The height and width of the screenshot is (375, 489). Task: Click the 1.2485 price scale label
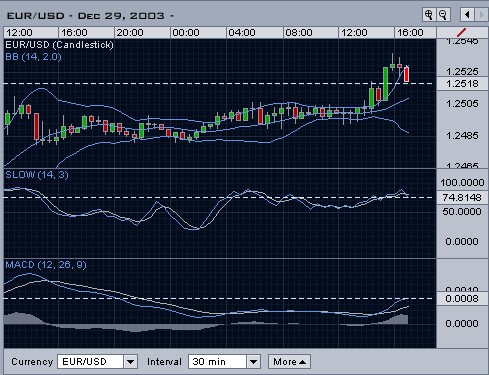tap(462, 136)
